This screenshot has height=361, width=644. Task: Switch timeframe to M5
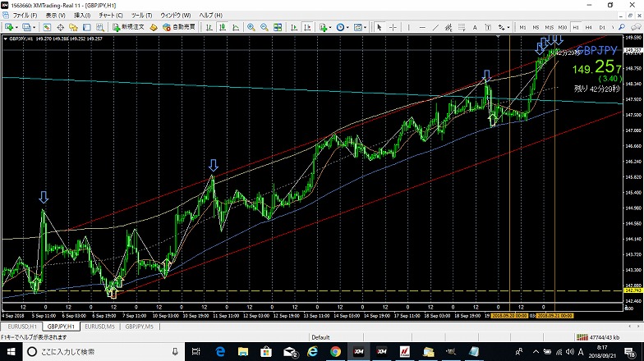click(536, 27)
